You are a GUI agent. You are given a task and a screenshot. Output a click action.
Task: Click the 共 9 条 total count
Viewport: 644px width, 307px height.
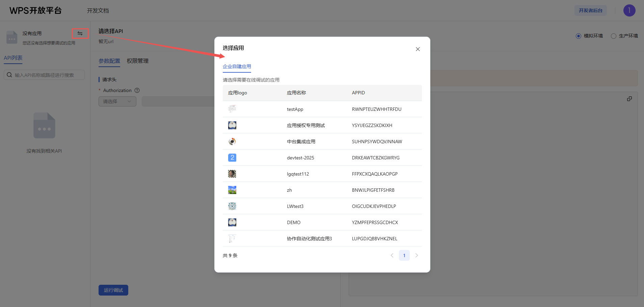tap(230, 255)
